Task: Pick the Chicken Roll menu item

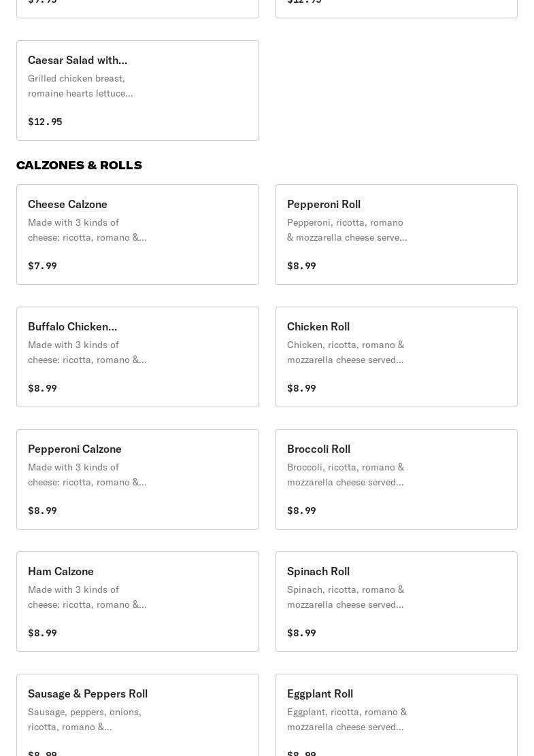Action: pos(396,357)
